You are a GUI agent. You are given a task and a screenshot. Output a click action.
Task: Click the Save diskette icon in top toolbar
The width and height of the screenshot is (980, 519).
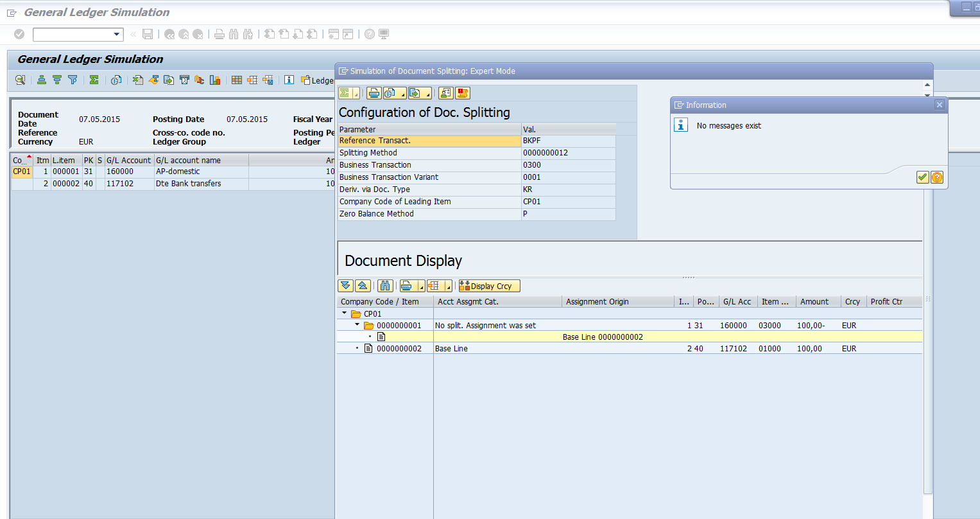click(x=148, y=34)
